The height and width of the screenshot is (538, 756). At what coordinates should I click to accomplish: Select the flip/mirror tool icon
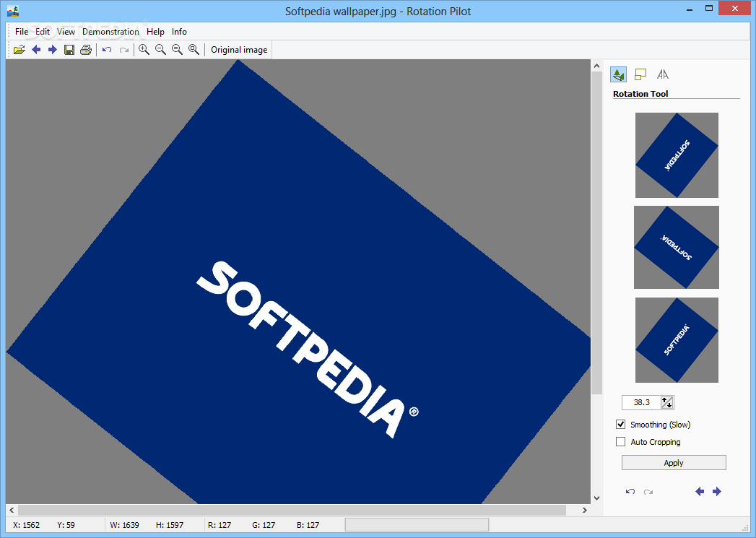[663, 74]
